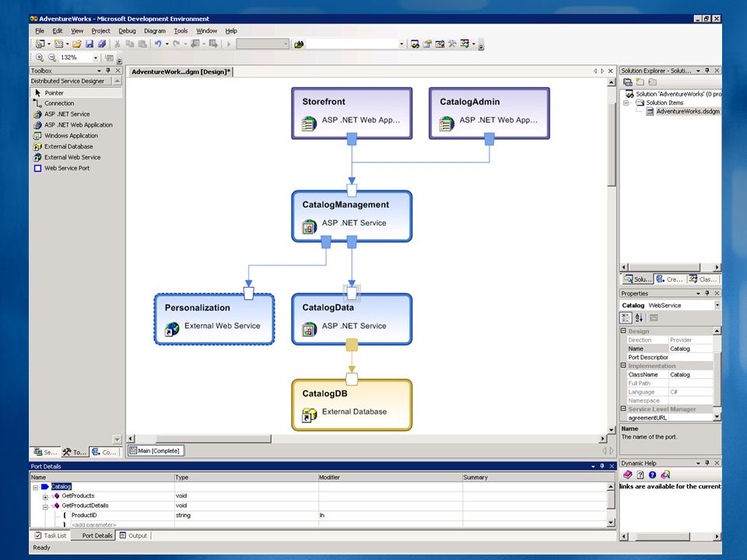This screenshot has width=747, height=560.
Task: Click Storefront application icon in diagram
Action: click(309, 124)
